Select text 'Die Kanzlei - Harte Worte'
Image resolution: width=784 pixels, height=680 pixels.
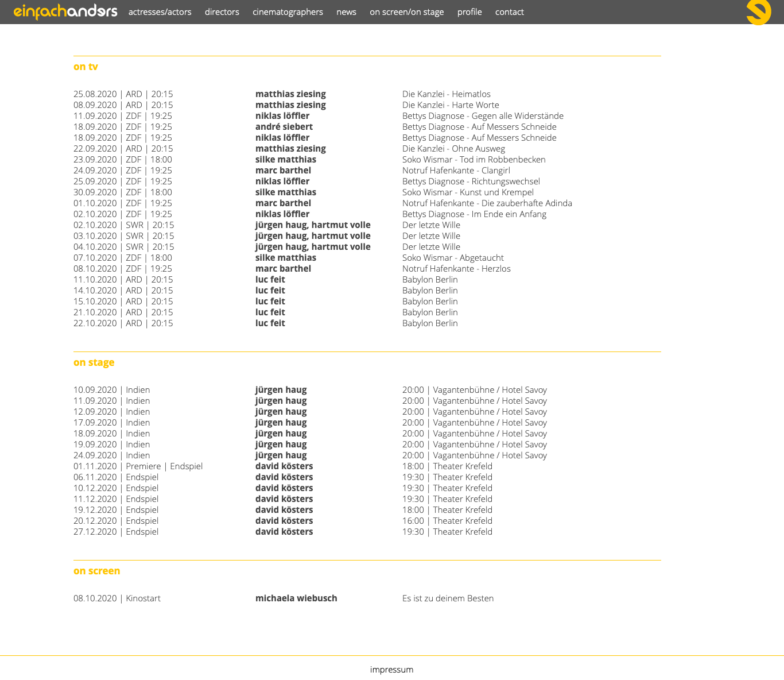[451, 105]
